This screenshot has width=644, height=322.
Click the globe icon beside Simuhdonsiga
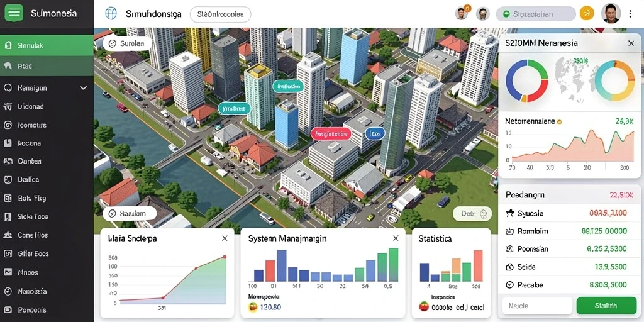pyautogui.click(x=111, y=14)
